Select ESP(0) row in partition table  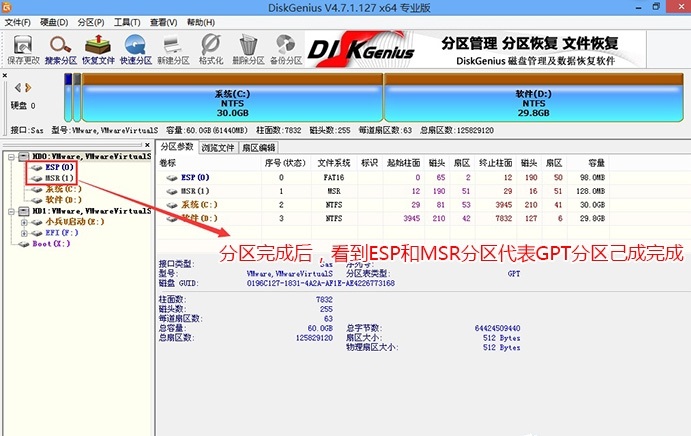(383, 178)
